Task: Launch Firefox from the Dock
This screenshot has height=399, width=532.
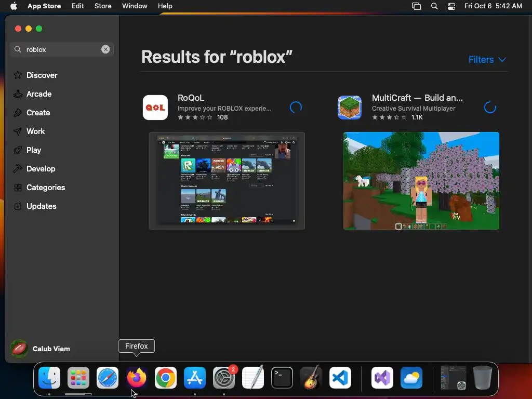Action: [137, 378]
